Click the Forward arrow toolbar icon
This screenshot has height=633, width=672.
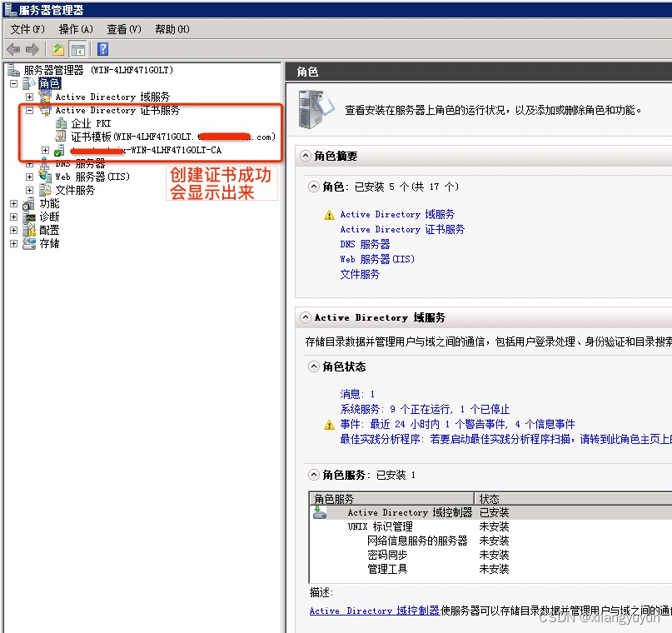(x=32, y=49)
